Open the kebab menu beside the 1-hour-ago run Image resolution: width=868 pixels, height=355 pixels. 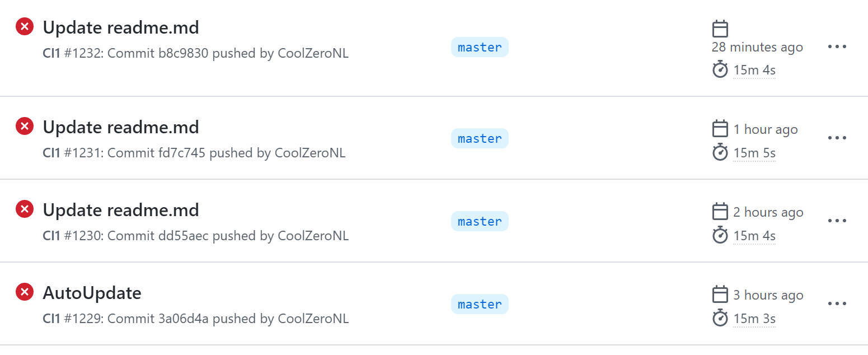[837, 137]
